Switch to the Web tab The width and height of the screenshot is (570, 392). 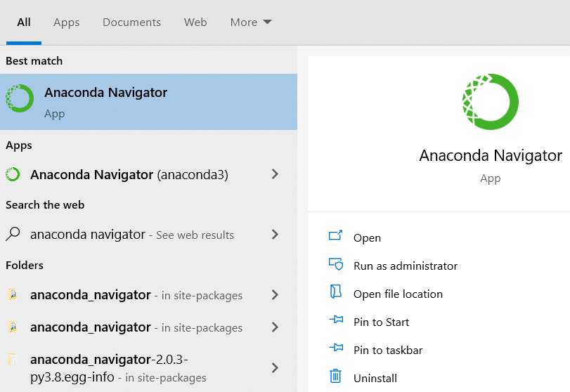point(195,22)
